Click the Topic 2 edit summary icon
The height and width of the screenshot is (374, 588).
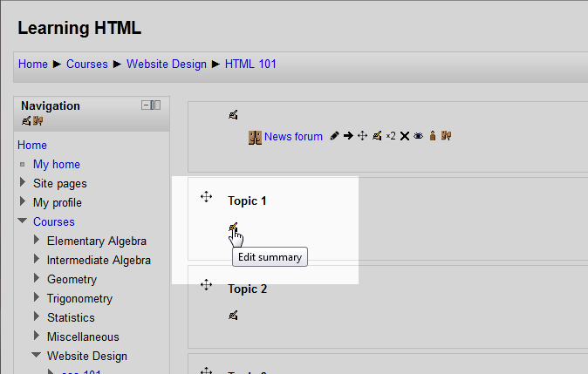pos(233,315)
